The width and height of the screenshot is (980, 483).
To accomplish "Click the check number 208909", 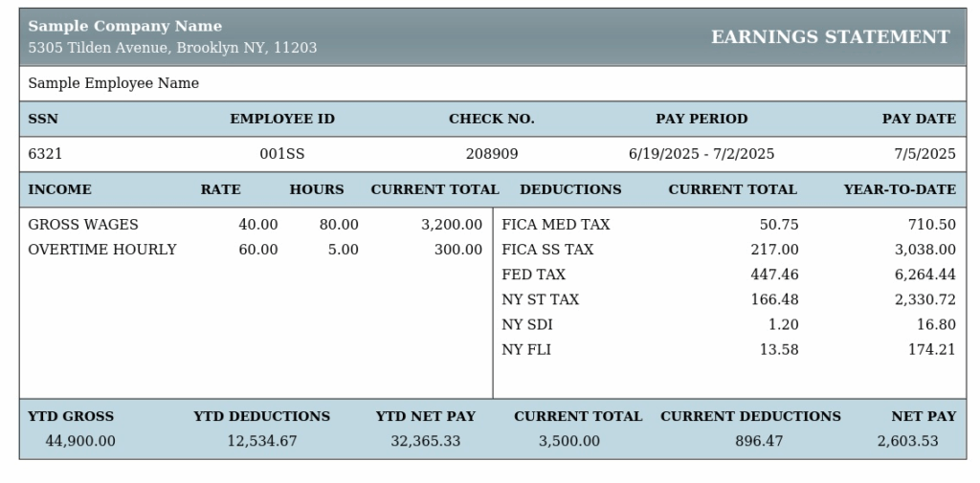I will click(x=492, y=154).
